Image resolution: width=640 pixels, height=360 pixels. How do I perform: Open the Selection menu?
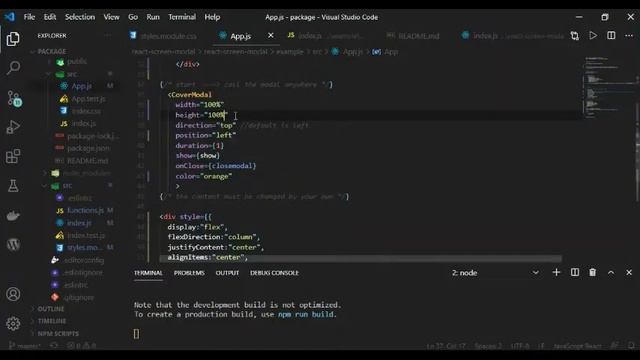pyautogui.click(x=80, y=17)
